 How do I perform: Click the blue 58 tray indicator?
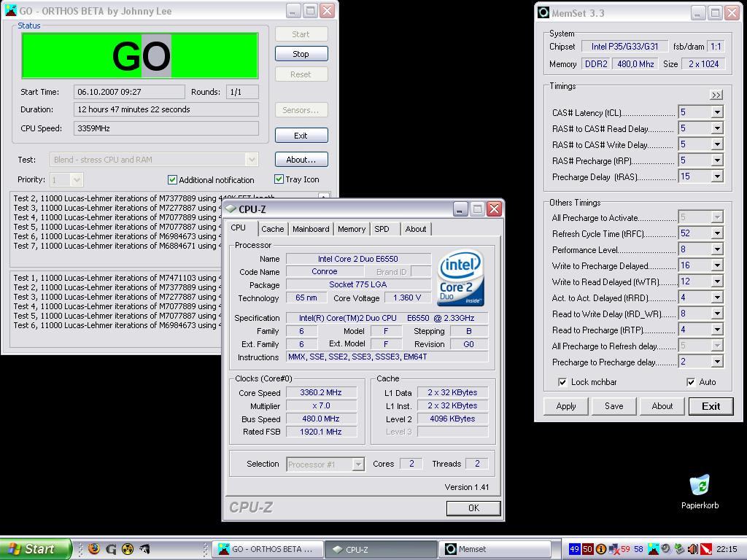639,549
